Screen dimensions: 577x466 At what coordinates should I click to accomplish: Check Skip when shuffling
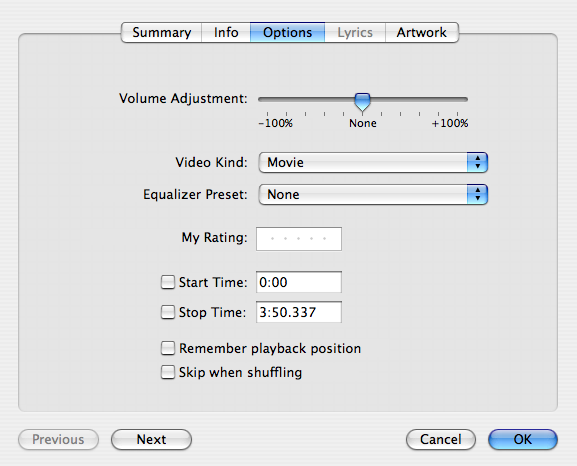pyautogui.click(x=168, y=372)
